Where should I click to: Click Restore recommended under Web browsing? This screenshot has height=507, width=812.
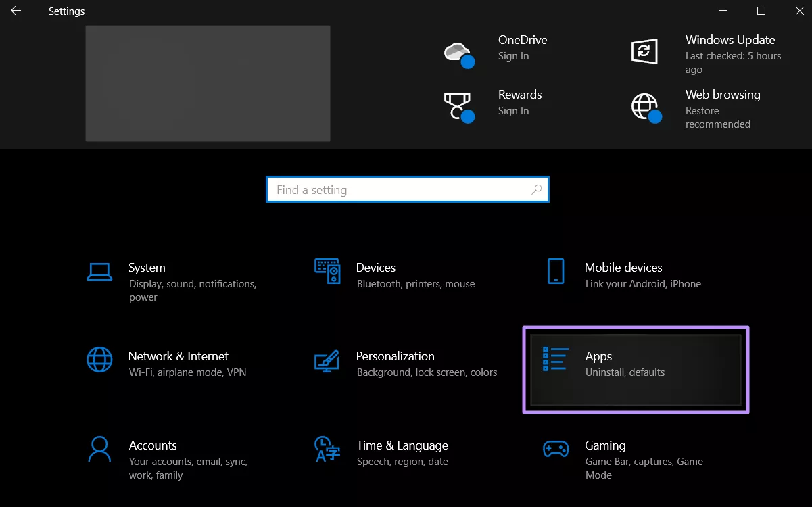coord(717,117)
